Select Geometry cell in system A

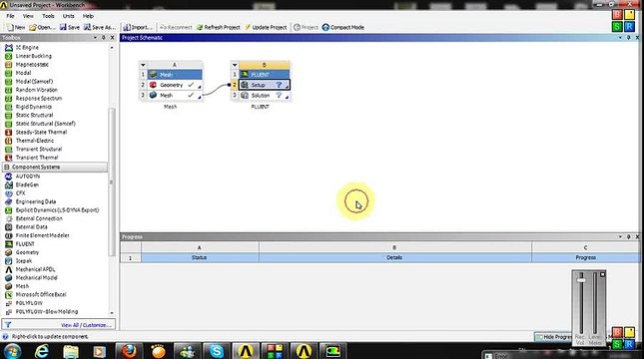pos(175,85)
